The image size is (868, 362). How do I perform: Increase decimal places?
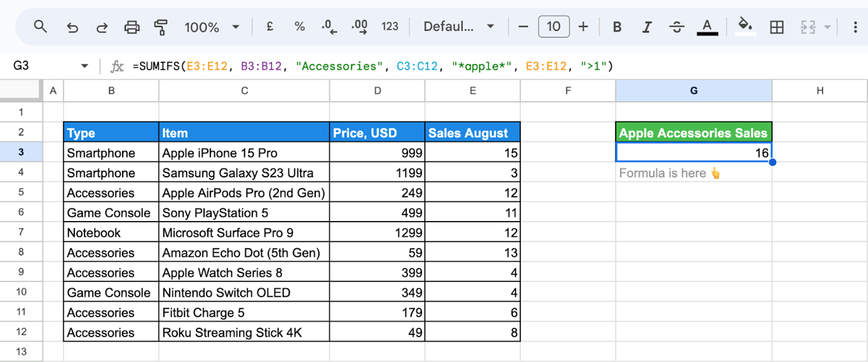coord(360,27)
